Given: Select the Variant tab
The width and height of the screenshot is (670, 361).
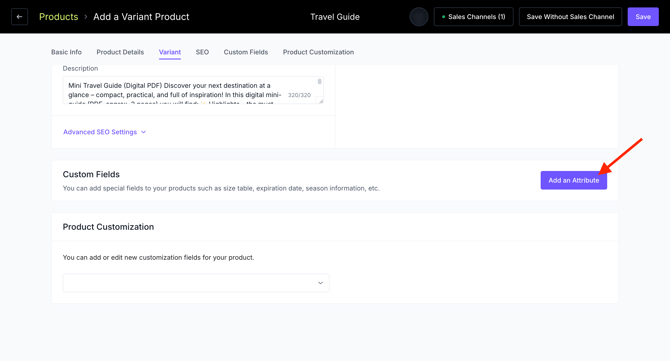Looking at the screenshot, I should click(x=170, y=52).
